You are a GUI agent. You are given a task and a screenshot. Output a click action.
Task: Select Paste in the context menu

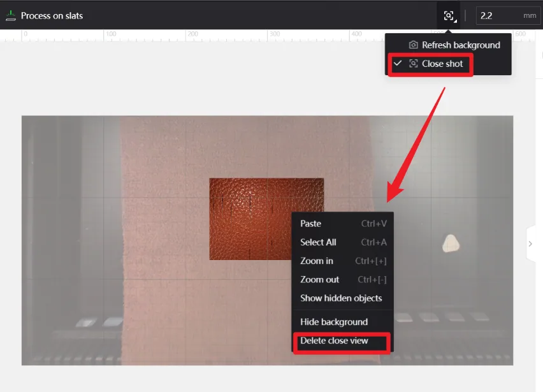pyautogui.click(x=343, y=224)
